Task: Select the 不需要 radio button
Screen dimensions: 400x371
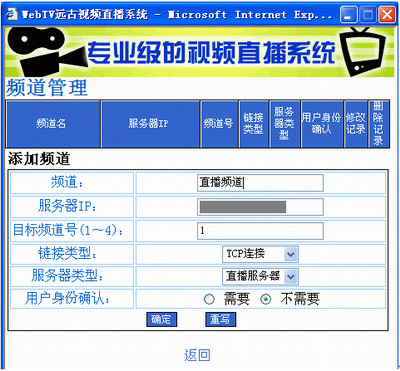Action: (x=266, y=299)
